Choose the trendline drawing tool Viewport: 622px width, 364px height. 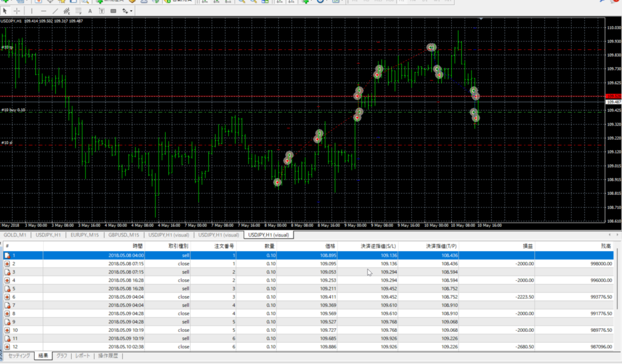[x=55, y=11]
